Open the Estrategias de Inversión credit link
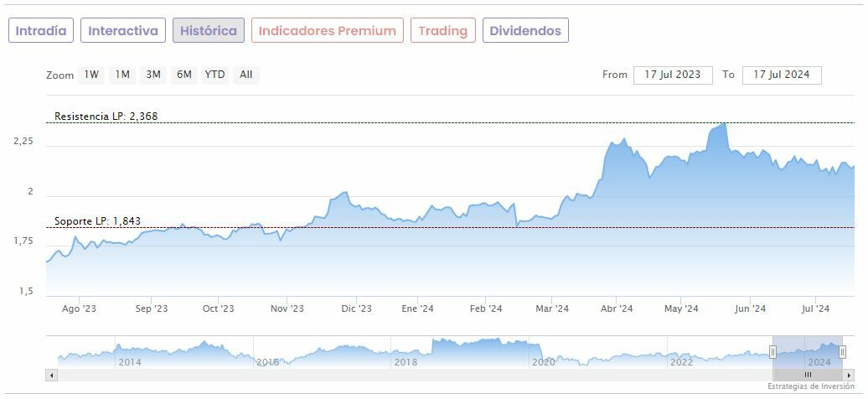 (810, 386)
